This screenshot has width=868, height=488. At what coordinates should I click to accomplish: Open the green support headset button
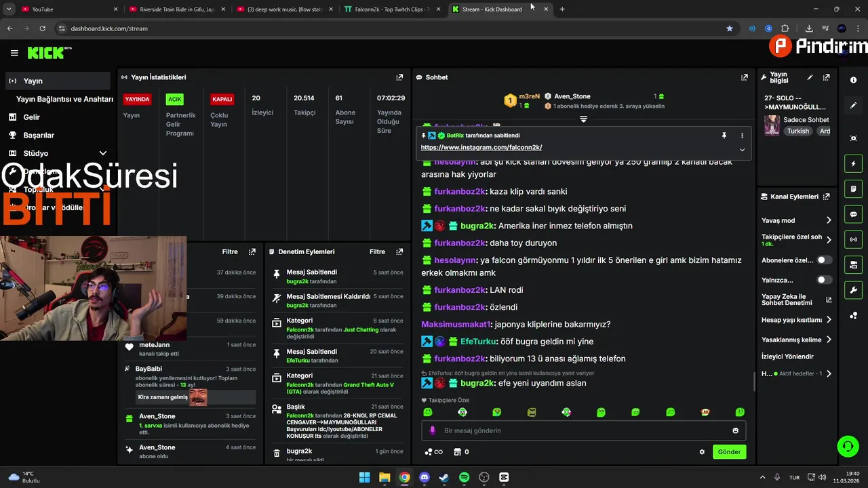pyautogui.click(x=848, y=446)
